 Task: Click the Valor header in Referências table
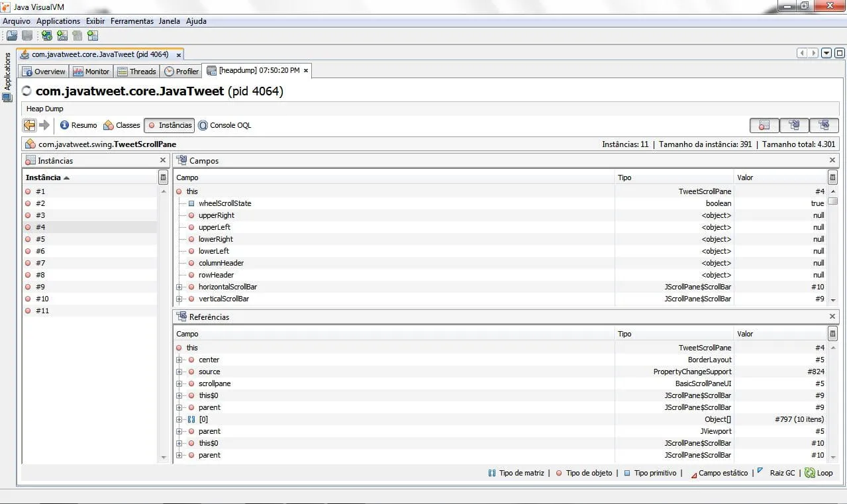[x=780, y=334]
